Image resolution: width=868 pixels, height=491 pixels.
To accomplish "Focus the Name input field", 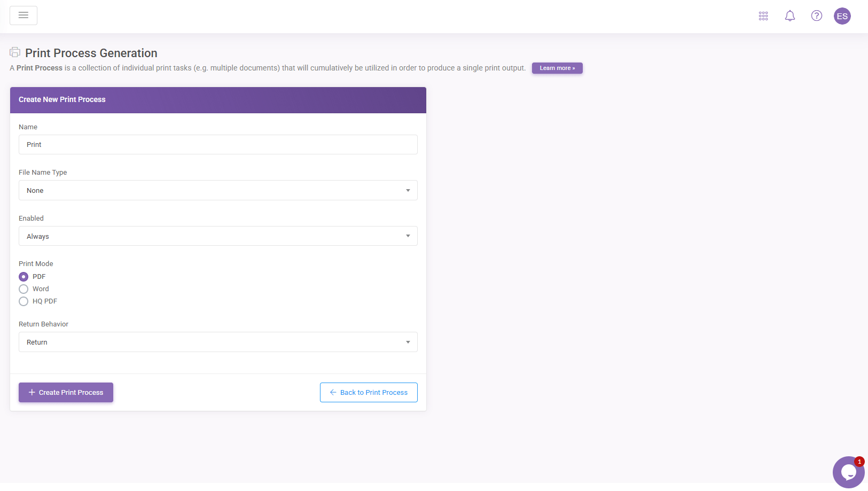I will pyautogui.click(x=218, y=145).
